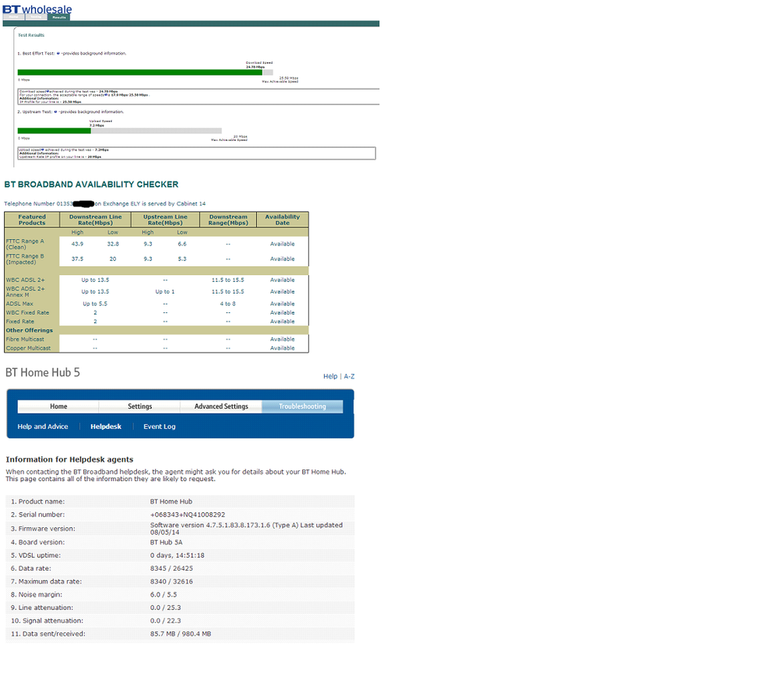Open the Help and Advice submenu
This screenshot has width=778, height=700.
coord(43,427)
